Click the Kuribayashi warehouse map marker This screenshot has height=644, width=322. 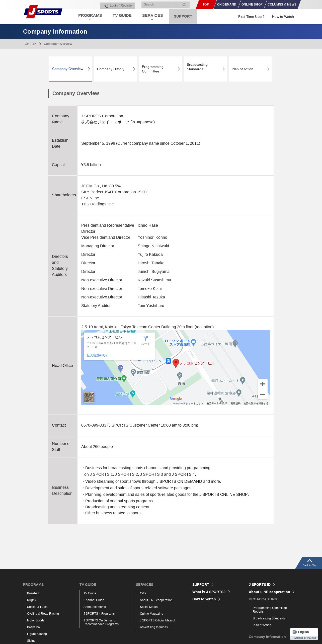239,393
